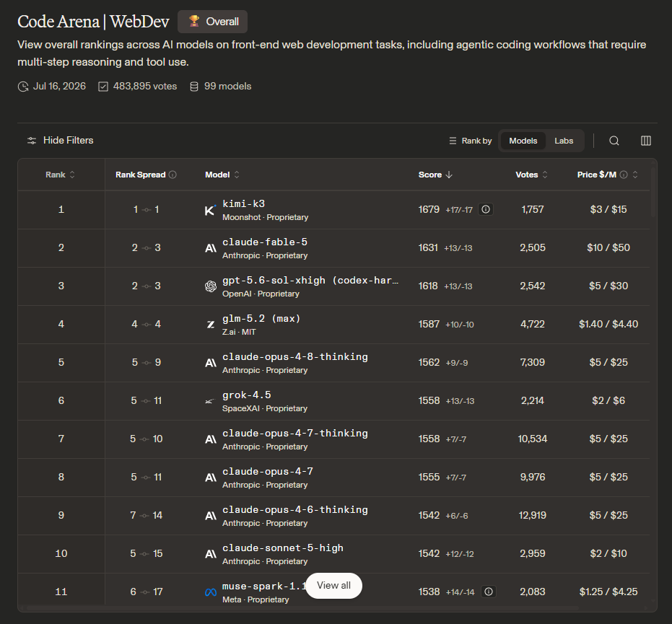Open the column visibility icon
This screenshot has height=624, width=672.
645,141
